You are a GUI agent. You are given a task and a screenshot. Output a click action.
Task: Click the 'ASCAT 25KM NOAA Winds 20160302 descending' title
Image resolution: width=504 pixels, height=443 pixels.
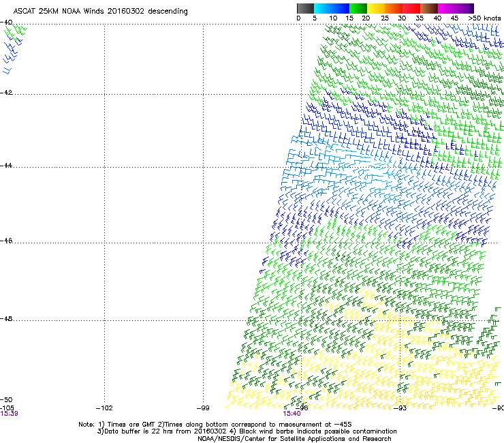pos(100,12)
